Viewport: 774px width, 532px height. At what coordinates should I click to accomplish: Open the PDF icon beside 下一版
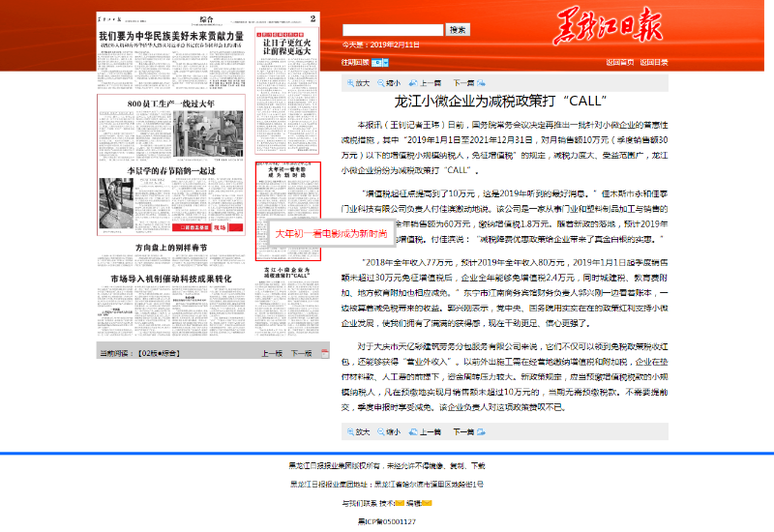tap(327, 354)
